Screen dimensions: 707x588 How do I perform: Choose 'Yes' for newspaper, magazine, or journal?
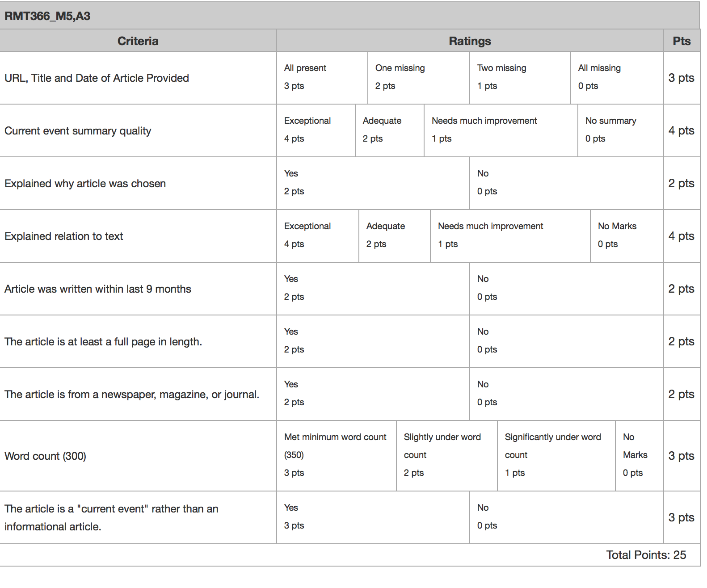click(373, 394)
